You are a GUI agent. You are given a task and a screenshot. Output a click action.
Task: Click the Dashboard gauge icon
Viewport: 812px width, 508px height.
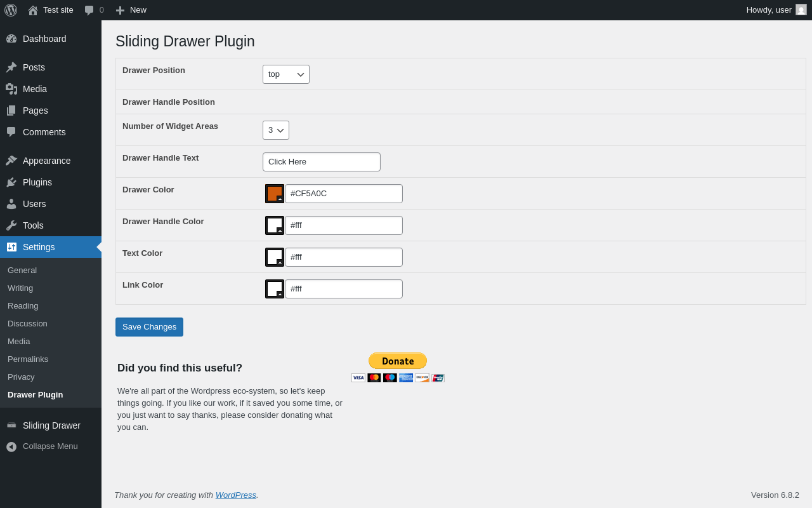(11, 39)
